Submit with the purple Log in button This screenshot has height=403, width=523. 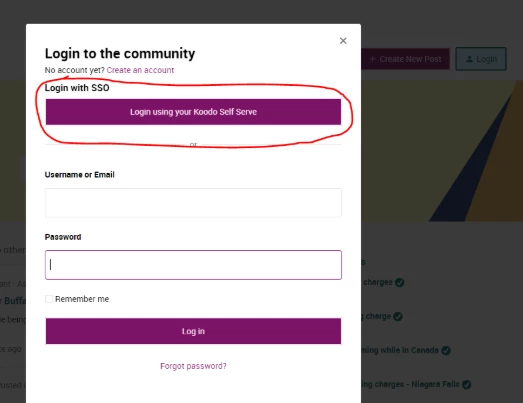point(193,331)
